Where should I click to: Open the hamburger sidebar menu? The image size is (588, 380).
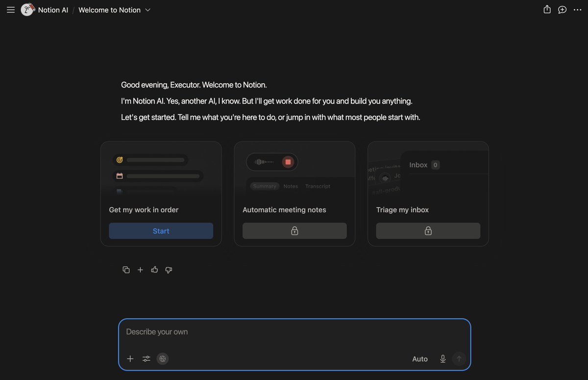[x=11, y=10]
